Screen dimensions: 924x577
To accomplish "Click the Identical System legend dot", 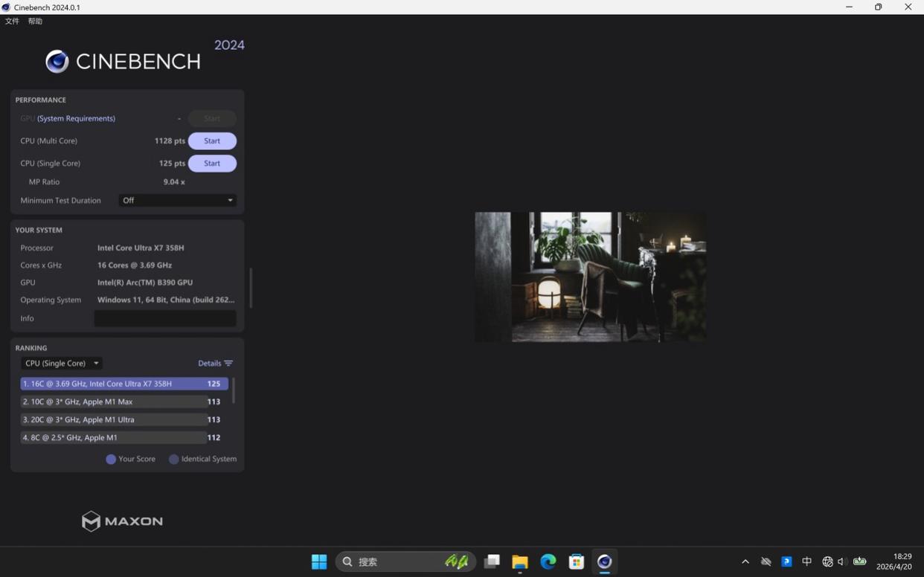I will click(x=173, y=460).
